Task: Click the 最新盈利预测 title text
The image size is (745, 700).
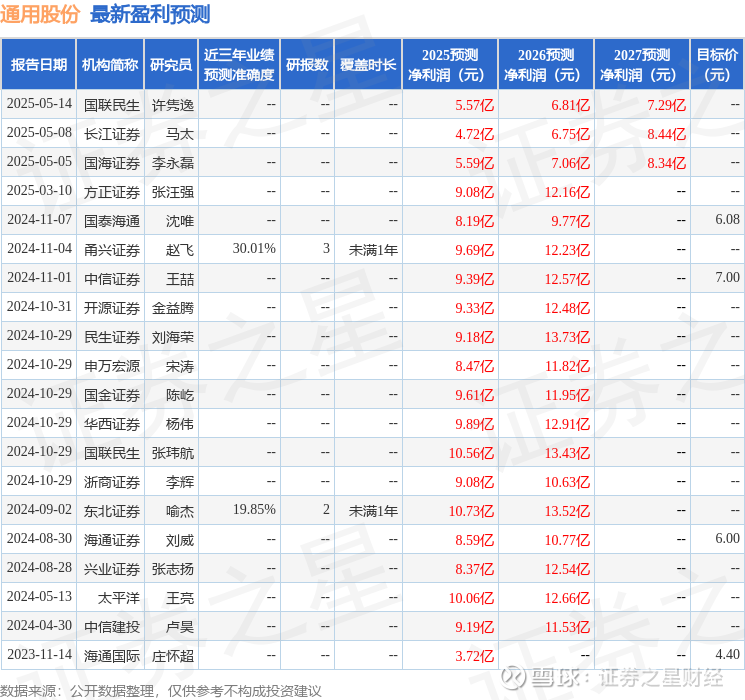Action: point(150,14)
